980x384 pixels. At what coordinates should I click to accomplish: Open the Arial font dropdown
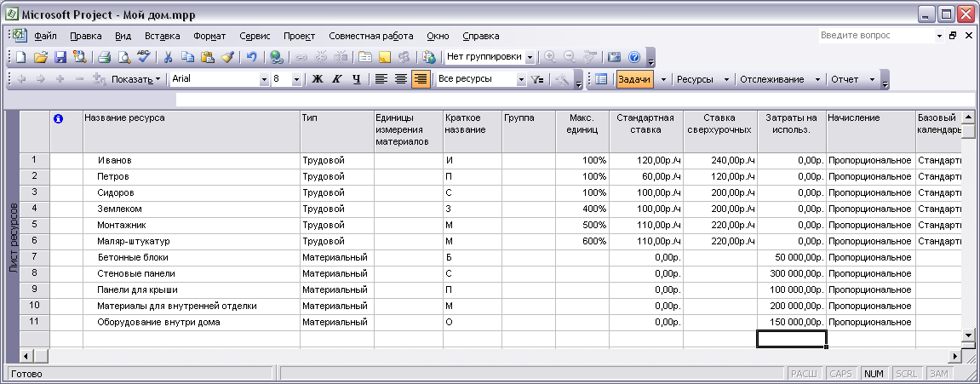[264, 79]
